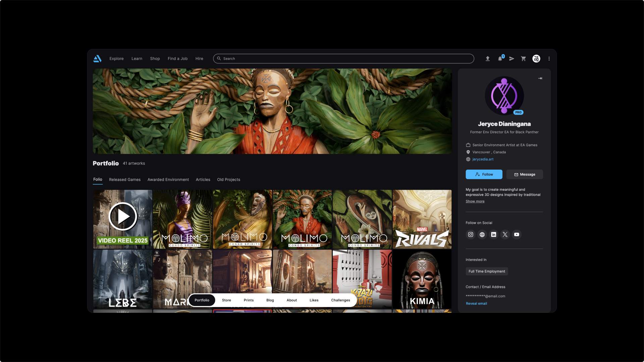This screenshot has height=362, width=644.
Task: Open the X (Twitter) social icon
Action: pyautogui.click(x=505, y=235)
